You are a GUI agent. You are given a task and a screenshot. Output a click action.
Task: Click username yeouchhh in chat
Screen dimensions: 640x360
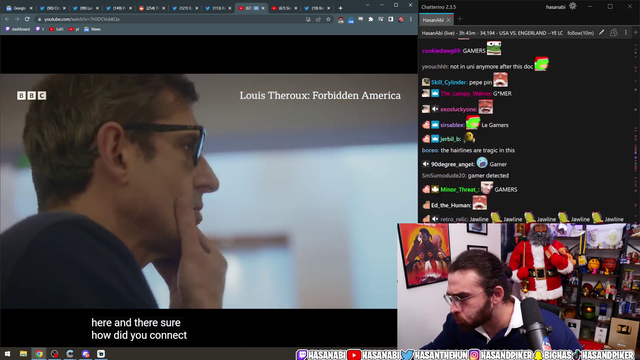tap(435, 67)
